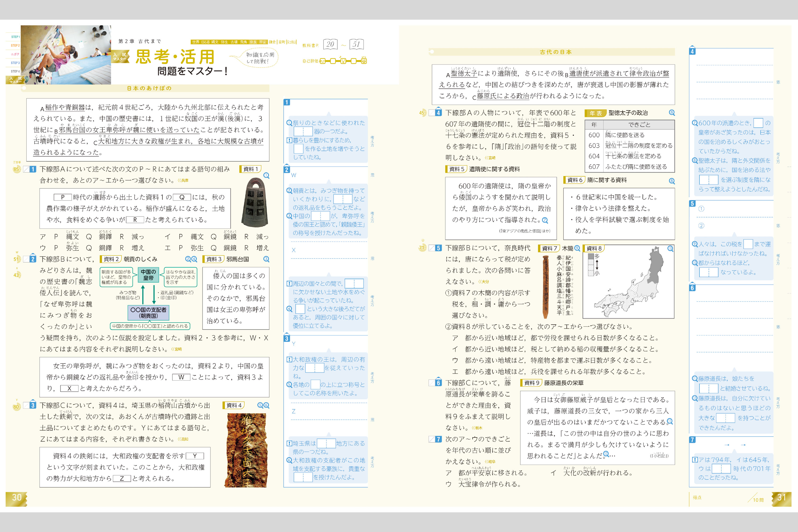Check the self-evaluation box before the happy face

[354, 61]
